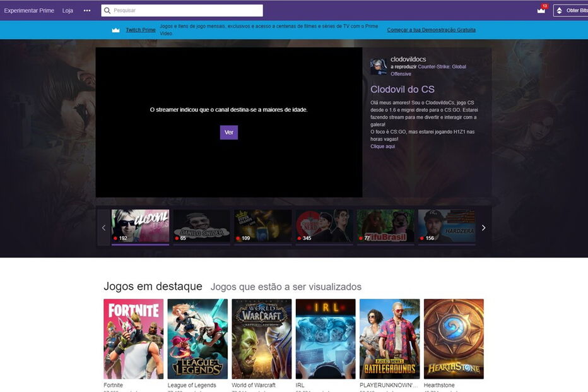Click the Twitch Prime crown icon in the banner

click(x=116, y=30)
